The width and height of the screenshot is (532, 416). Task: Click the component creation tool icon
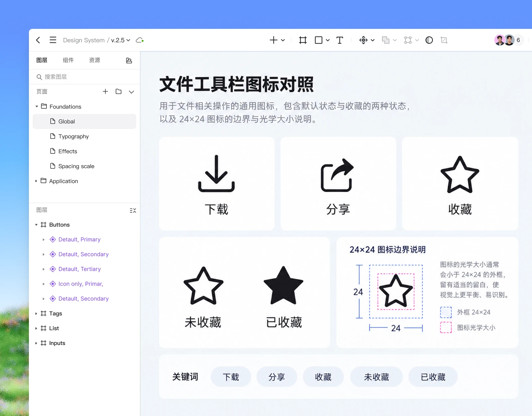coord(363,40)
